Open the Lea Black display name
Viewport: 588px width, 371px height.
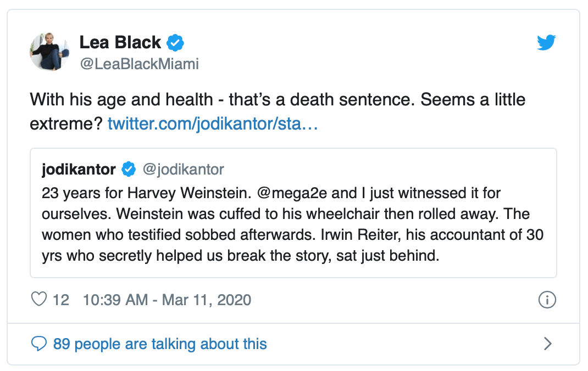pos(120,42)
